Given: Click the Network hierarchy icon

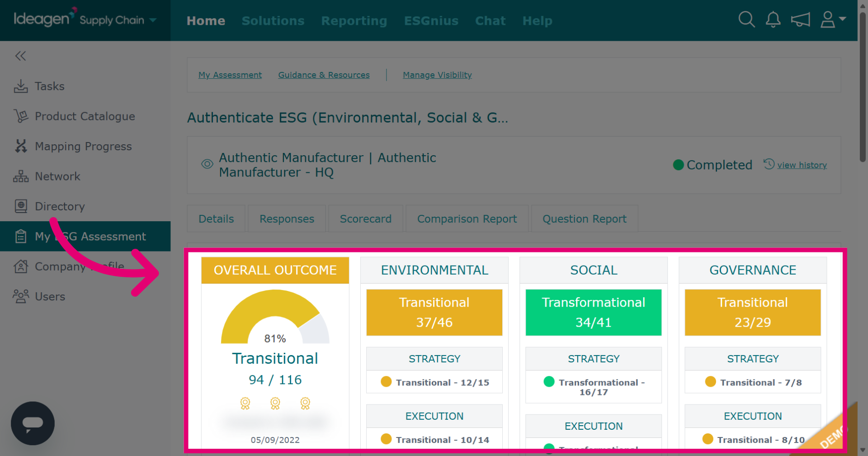Looking at the screenshot, I should click(21, 176).
